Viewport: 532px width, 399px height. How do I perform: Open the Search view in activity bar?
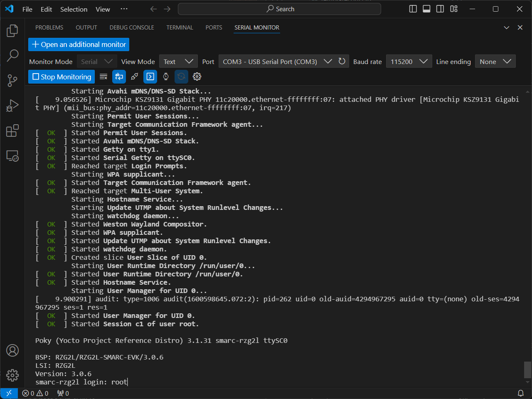click(12, 55)
